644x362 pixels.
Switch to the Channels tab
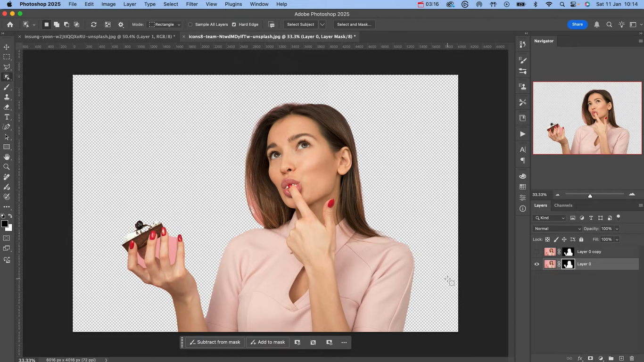coord(563,205)
